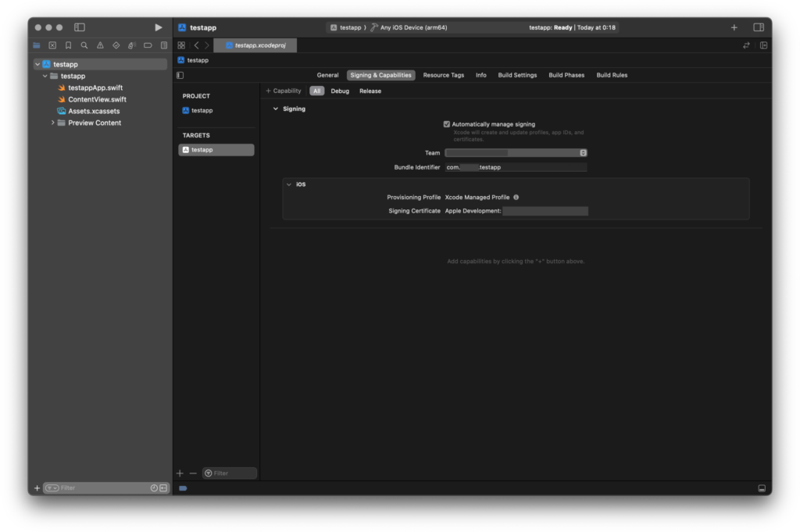
Task: Filter capabilities to Debug configuration
Action: [340, 91]
